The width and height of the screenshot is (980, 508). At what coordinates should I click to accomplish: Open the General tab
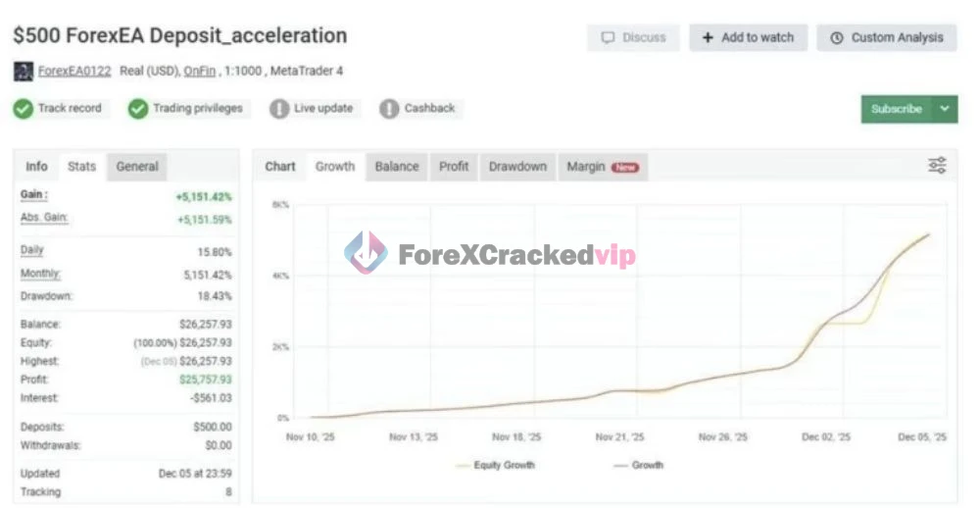137,167
